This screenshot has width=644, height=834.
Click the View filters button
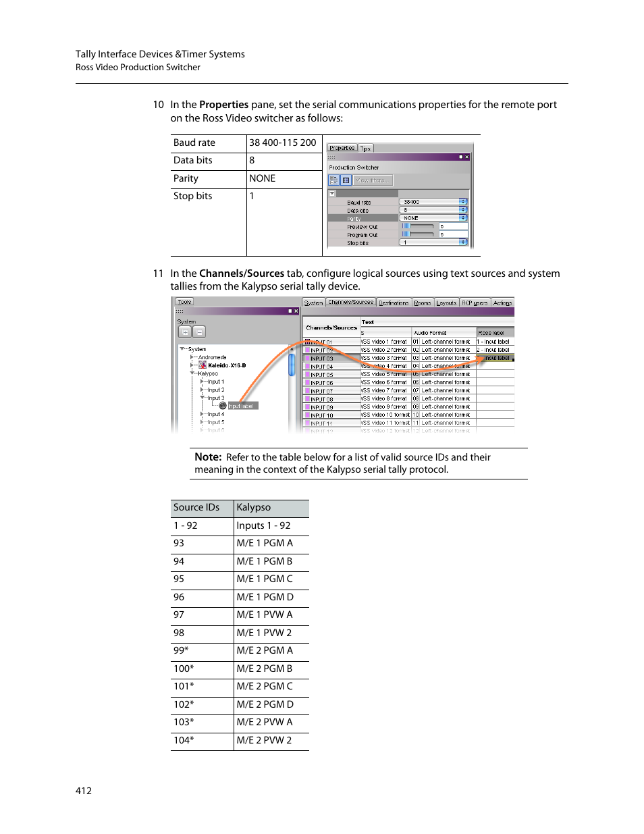[373, 180]
